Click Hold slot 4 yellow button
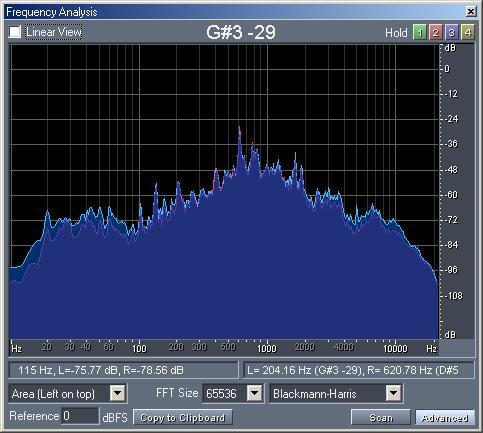 468,33
